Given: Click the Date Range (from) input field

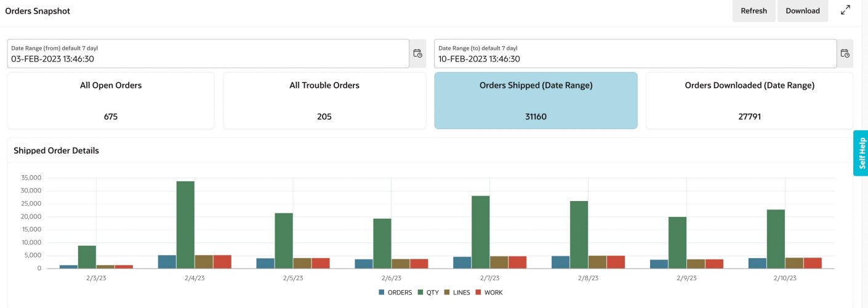Looking at the screenshot, I should (208, 54).
